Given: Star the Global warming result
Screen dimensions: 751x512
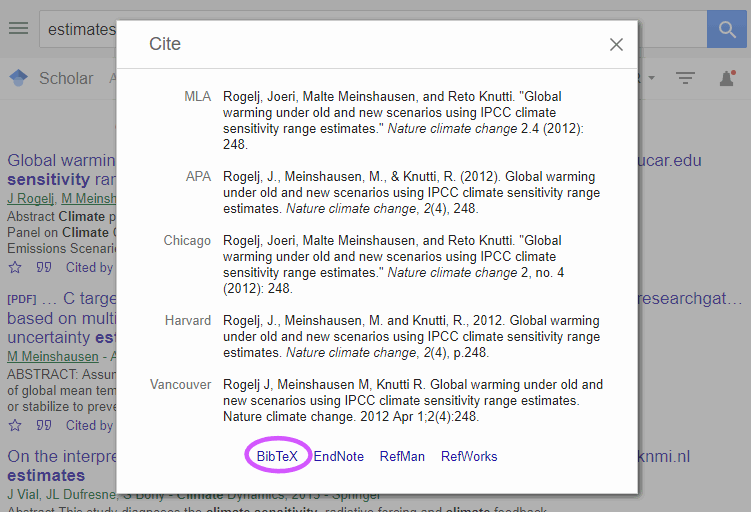Looking at the screenshot, I should coord(15,267).
